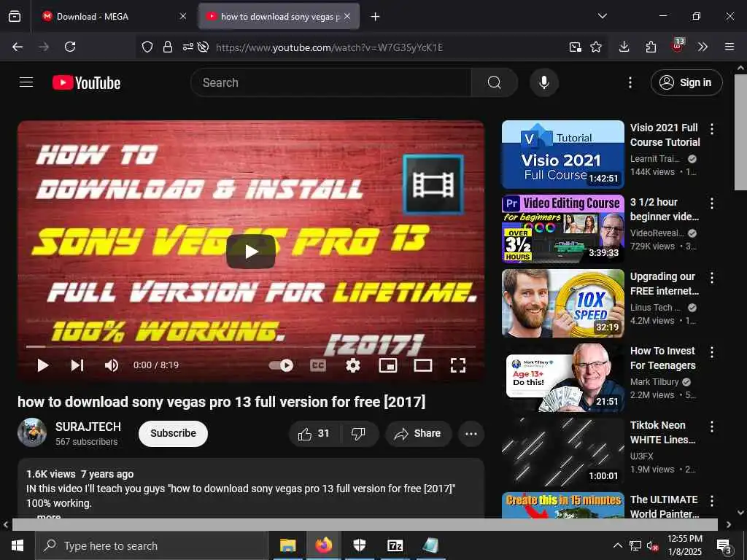Image resolution: width=747 pixels, height=560 pixels.
Task: Open the tracking protection shield icon
Action: (147, 47)
